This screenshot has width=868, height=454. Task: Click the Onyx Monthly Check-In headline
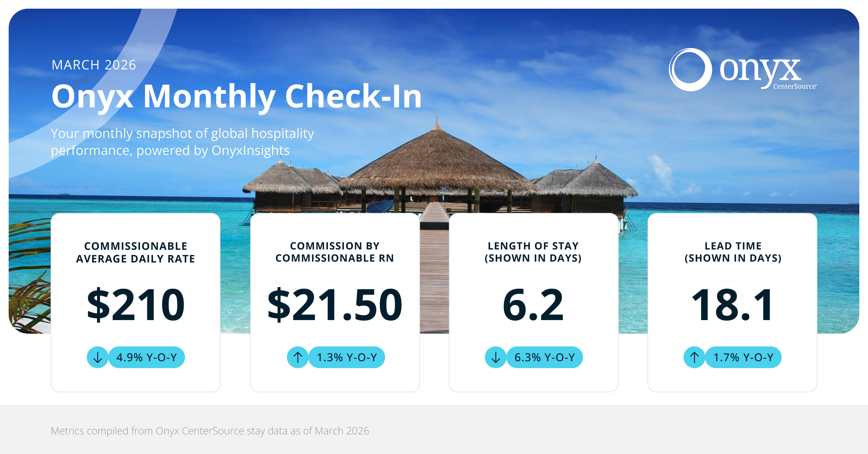tap(237, 97)
